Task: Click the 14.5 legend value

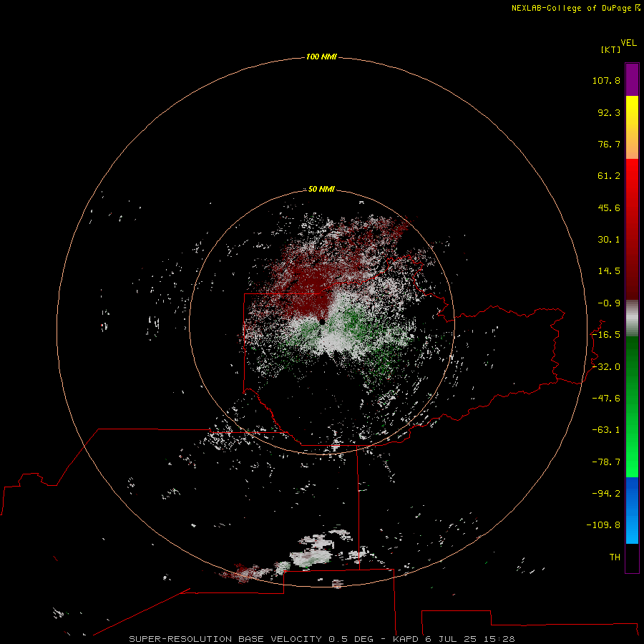Action: click(609, 271)
